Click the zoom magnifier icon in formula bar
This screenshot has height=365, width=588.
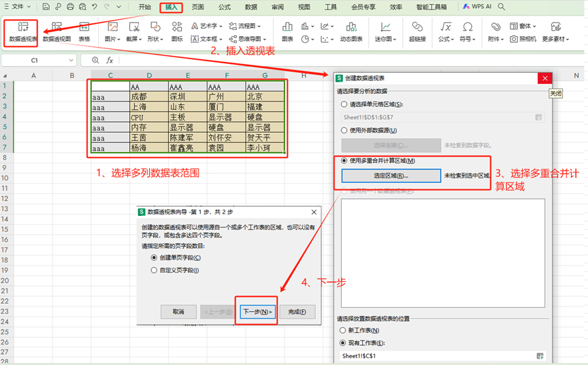click(95, 60)
